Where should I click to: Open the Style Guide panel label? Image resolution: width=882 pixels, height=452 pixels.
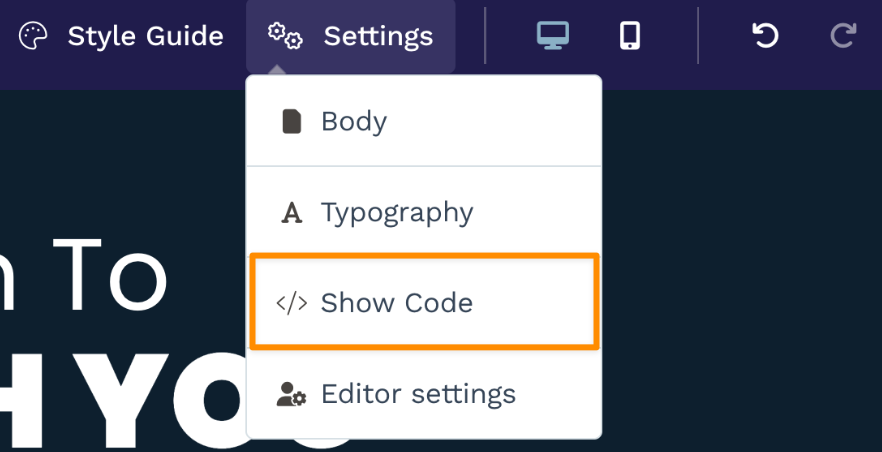pos(145,37)
